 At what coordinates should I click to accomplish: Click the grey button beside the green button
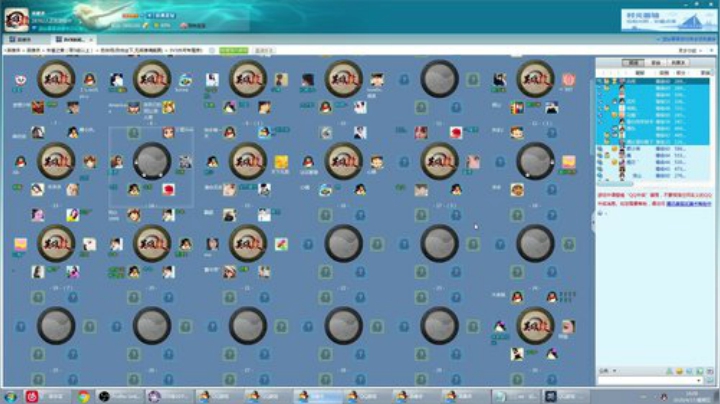coord(263,50)
